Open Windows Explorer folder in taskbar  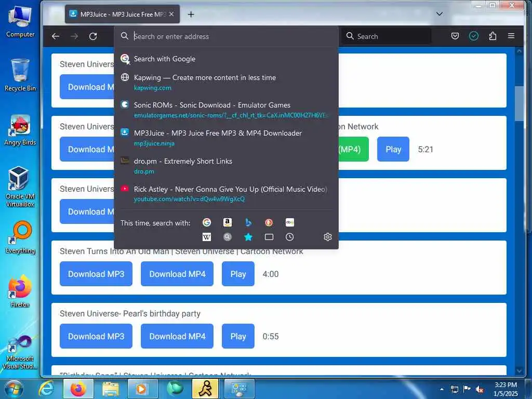110,389
